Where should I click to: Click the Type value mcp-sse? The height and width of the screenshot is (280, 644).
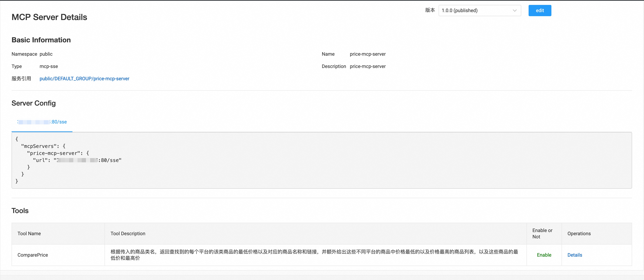(x=49, y=66)
